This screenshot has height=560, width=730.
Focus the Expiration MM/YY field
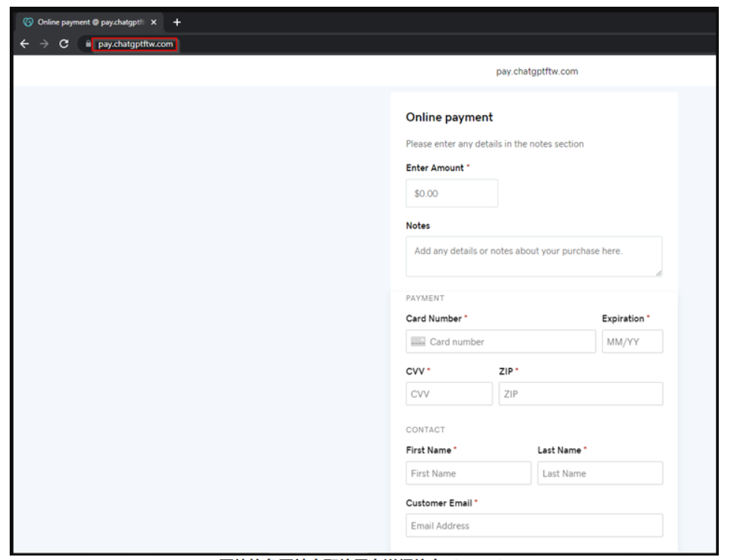[632, 342]
